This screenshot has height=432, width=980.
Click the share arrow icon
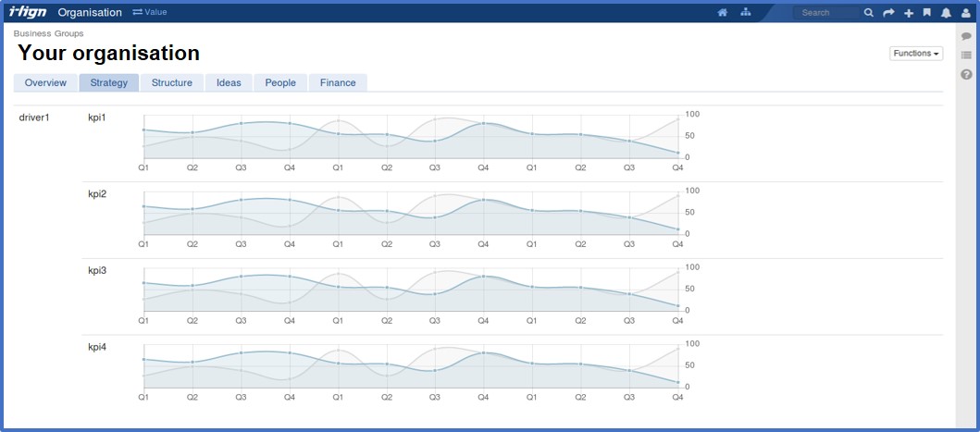point(889,13)
